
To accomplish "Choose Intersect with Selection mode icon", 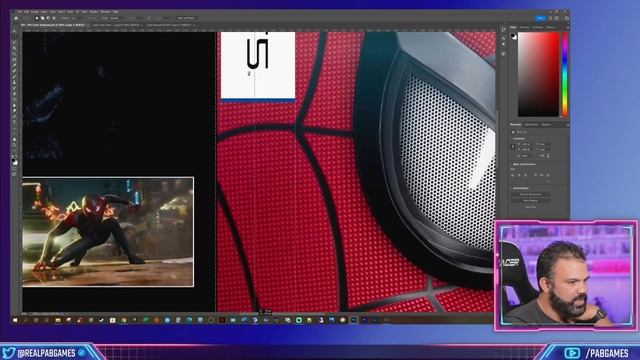I will 54,18.
